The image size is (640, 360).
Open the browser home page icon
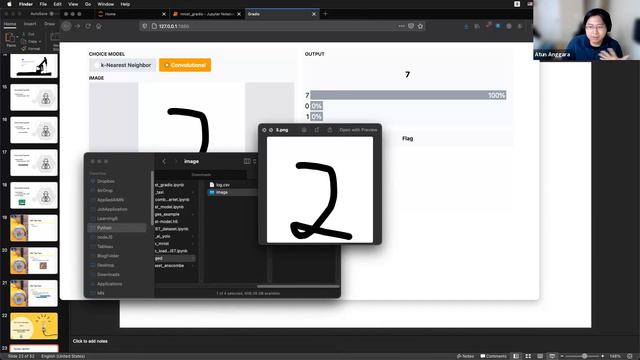click(x=99, y=26)
